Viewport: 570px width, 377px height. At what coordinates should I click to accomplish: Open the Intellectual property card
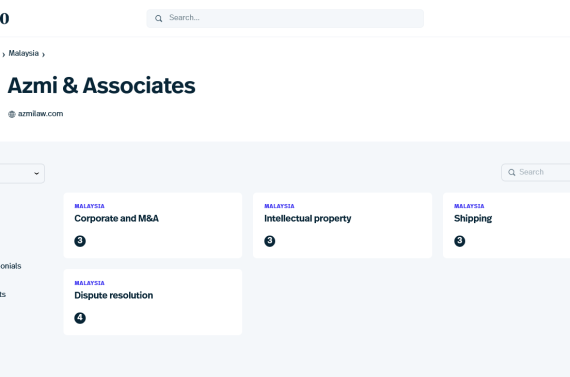click(342, 225)
